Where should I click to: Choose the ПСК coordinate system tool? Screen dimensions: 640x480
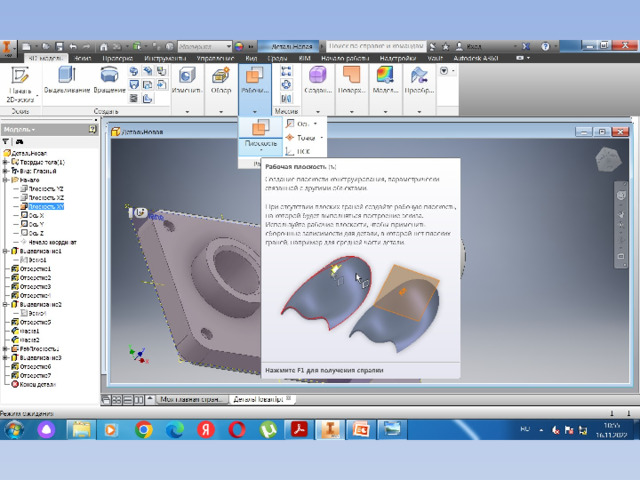[x=299, y=151]
